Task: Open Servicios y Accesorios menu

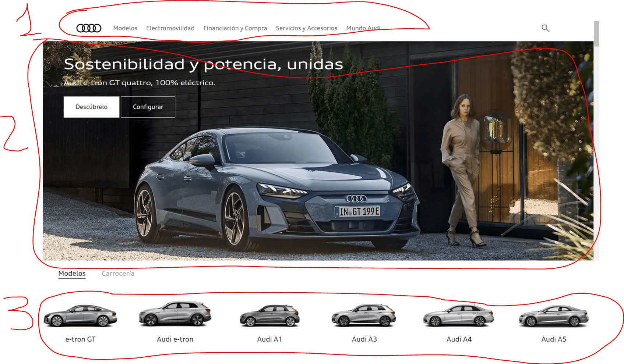Action: click(x=307, y=28)
